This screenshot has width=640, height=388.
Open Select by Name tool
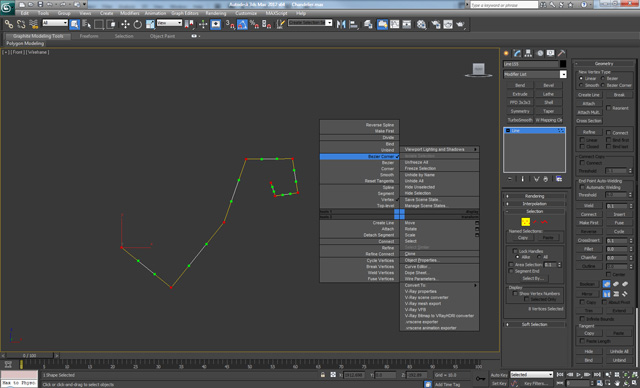coord(87,24)
